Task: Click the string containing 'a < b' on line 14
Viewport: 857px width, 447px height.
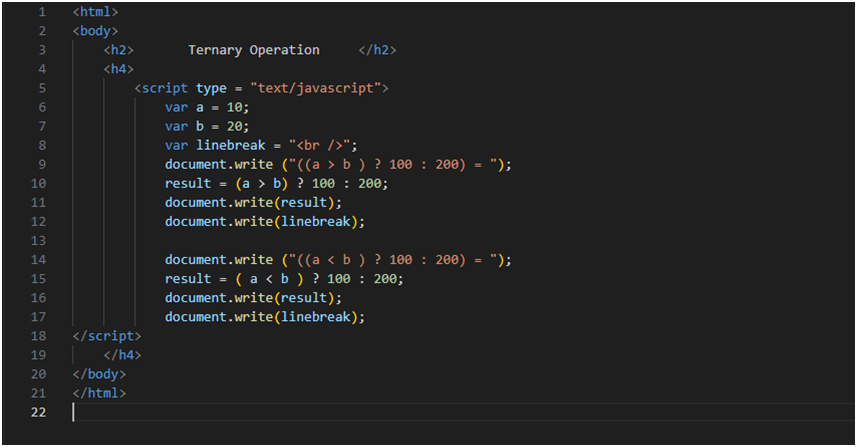Action: point(394,260)
